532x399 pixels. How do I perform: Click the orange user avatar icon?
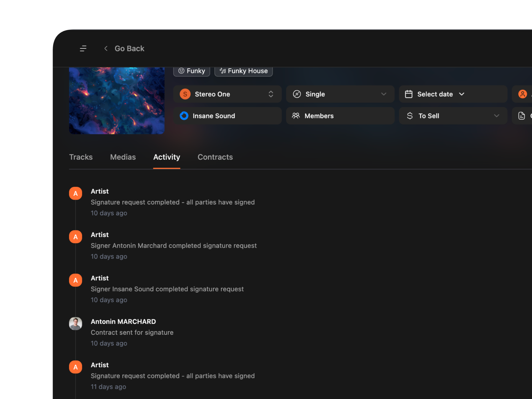pos(522,94)
